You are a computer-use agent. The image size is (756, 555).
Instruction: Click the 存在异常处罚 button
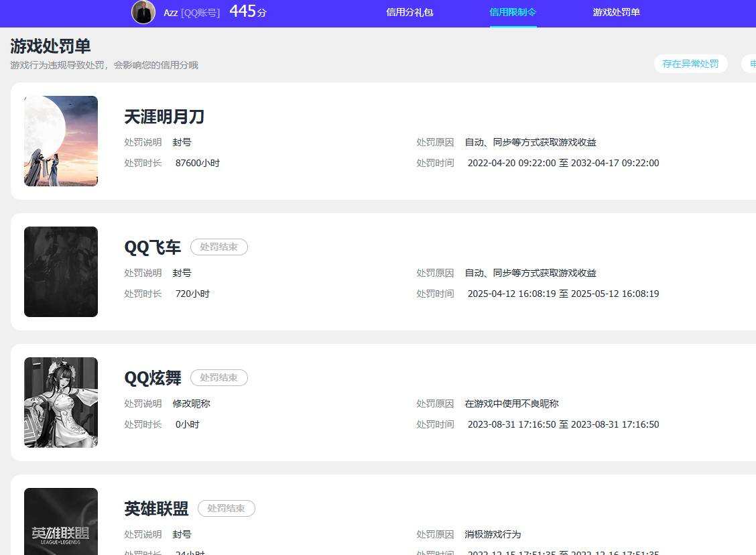(690, 64)
